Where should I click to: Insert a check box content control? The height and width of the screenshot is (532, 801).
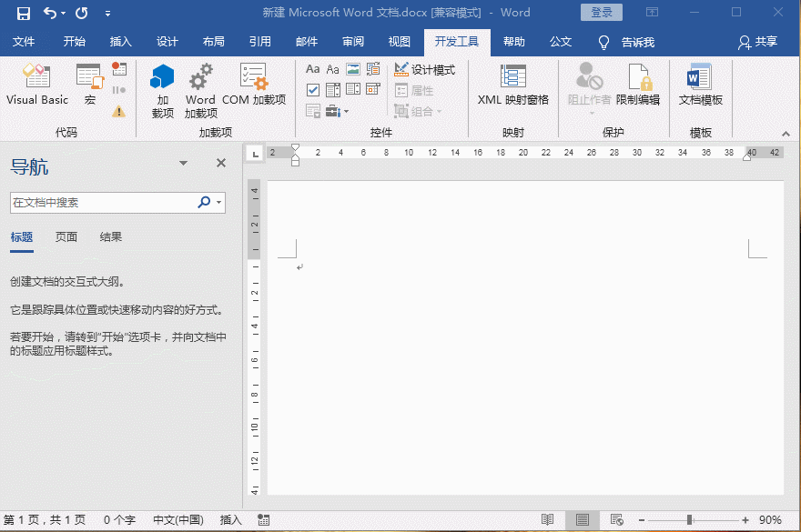point(312,90)
